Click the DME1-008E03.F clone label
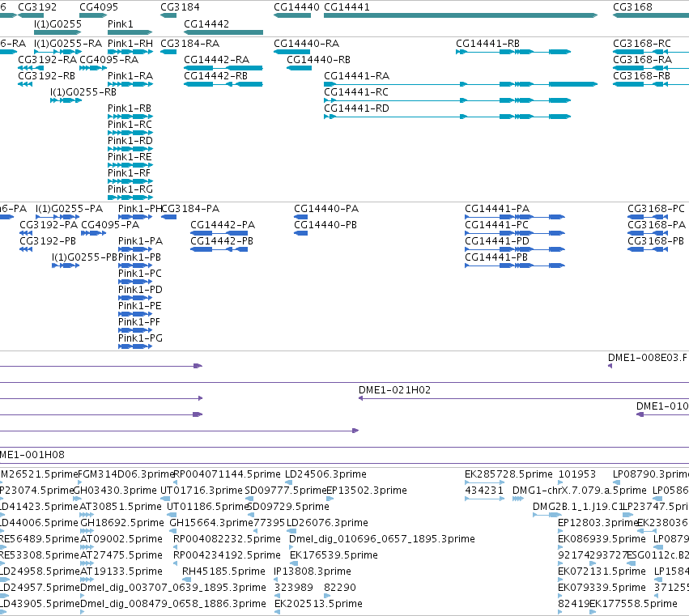 point(648,358)
